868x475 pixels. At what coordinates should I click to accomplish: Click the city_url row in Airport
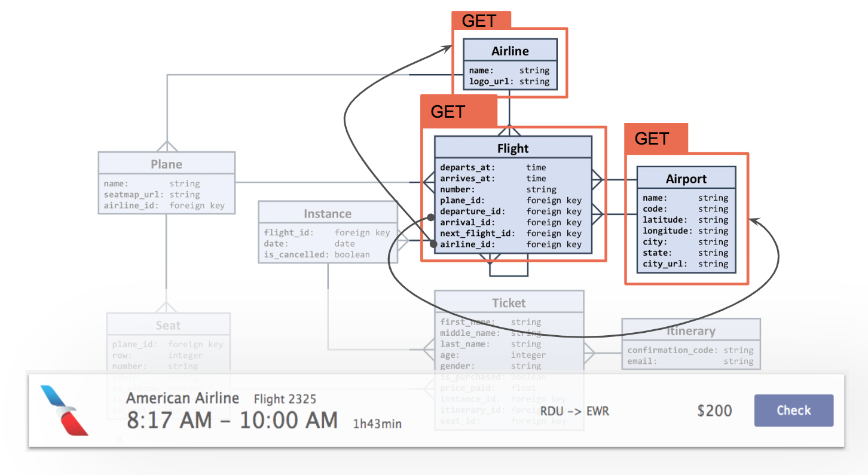[x=686, y=263]
